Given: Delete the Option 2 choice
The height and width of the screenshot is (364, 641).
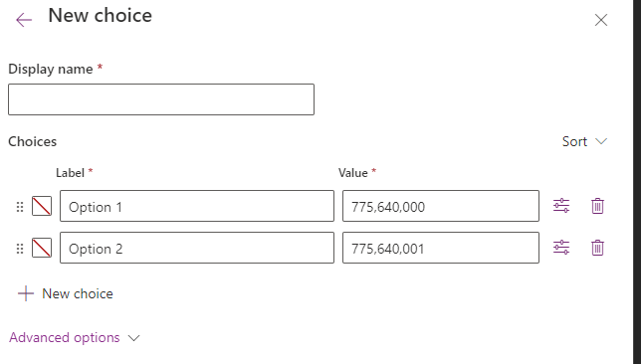Looking at the screenshot, I should tap(597, 248).
